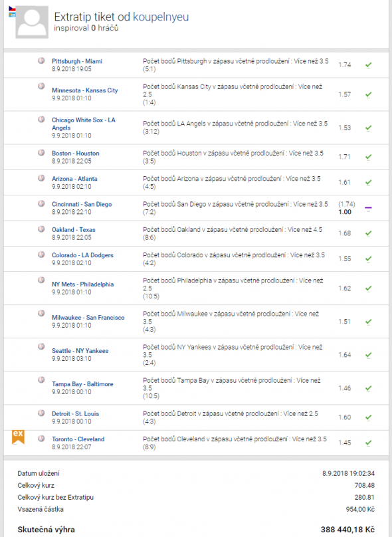Open Minnesota - Kansas City match link
392x537 pixels.
click(x=85, y=90)
